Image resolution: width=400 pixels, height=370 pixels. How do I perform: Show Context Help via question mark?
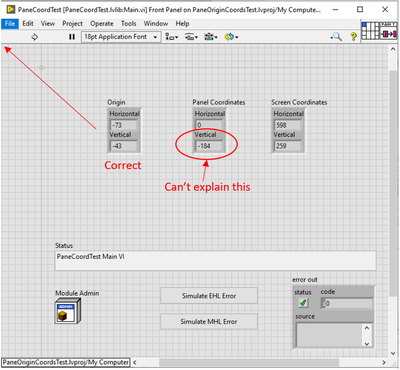(353, 37)
